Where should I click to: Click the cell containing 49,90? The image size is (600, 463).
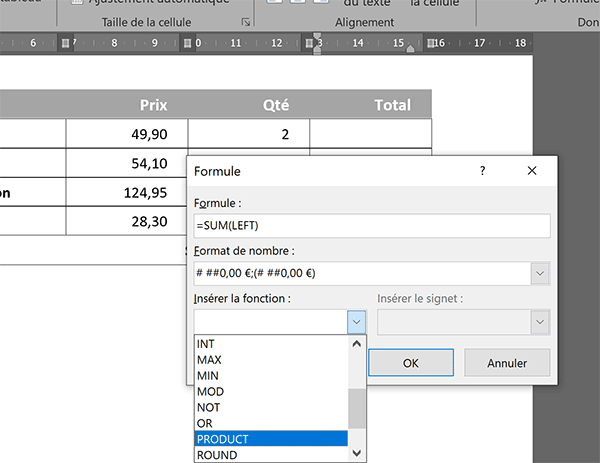(127, 134)
